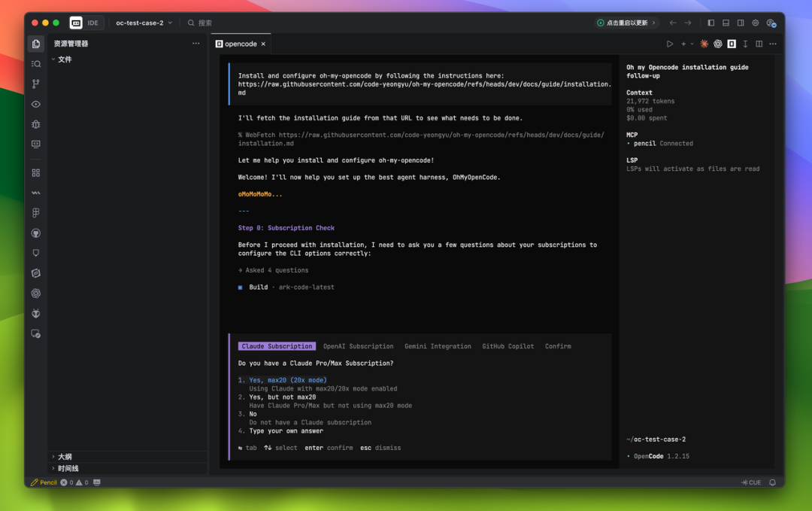Select option Yes, max20 (20x mode)

point(282,380)
